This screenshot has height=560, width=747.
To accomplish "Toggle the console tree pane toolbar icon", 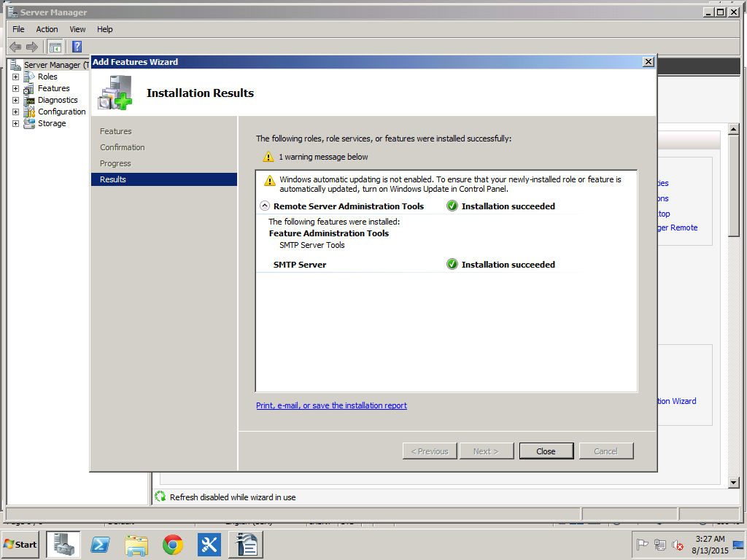I will [55, 47].
